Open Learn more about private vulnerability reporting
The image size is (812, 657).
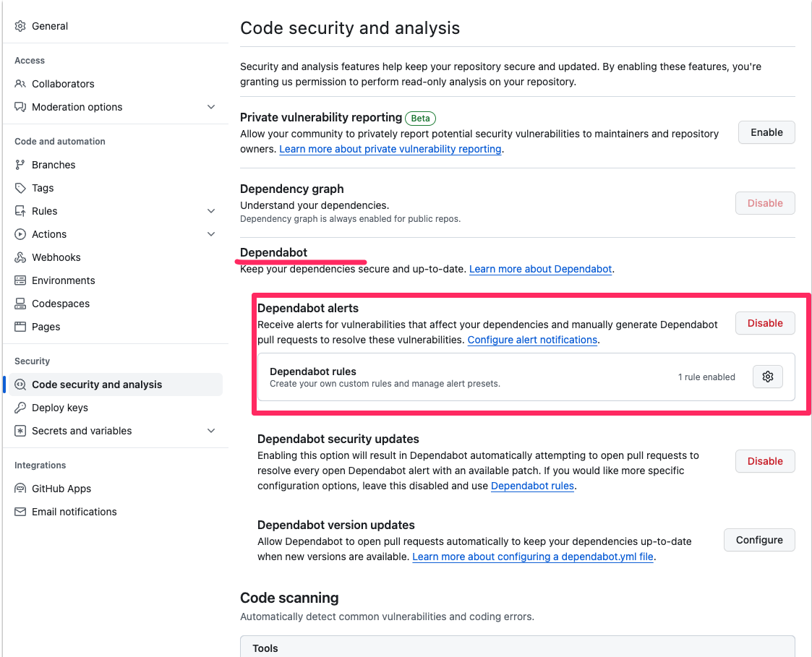pos(390,149)
